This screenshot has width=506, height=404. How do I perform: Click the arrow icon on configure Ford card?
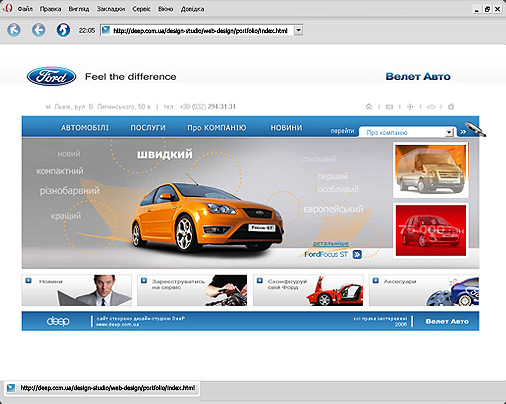click(260, 281)
